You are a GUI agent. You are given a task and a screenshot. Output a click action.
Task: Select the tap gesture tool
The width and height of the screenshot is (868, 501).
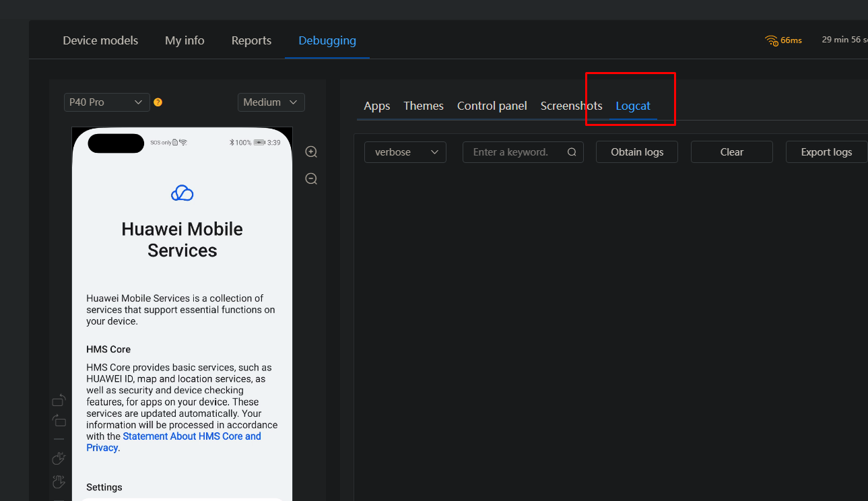click(59, 458)
